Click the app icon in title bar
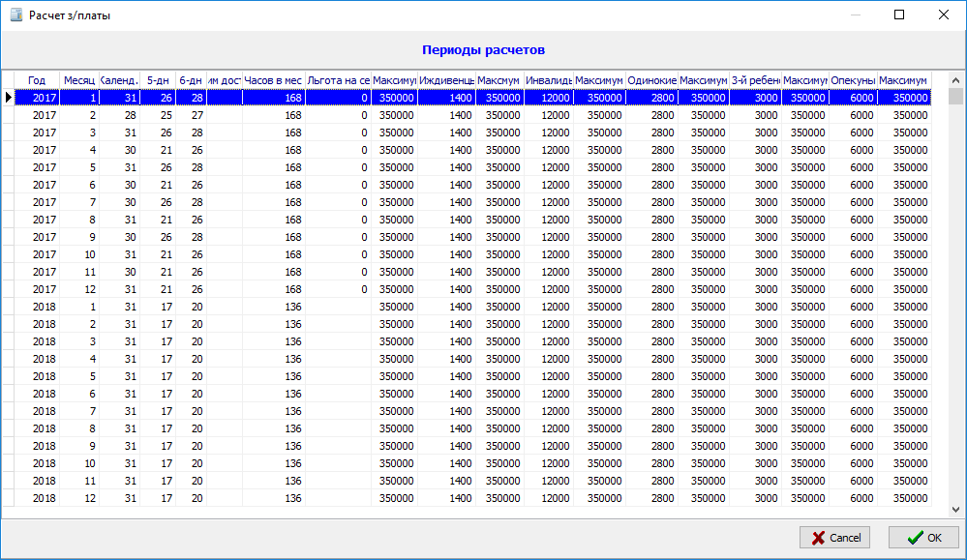The image size is (967, 560). 15,15
